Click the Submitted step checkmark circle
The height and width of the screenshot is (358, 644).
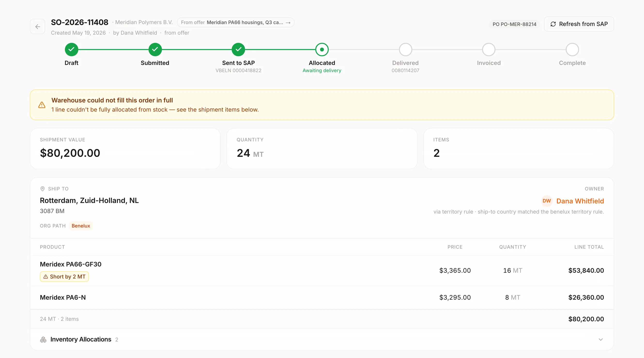pyautogui.click(x=155, y=50)
